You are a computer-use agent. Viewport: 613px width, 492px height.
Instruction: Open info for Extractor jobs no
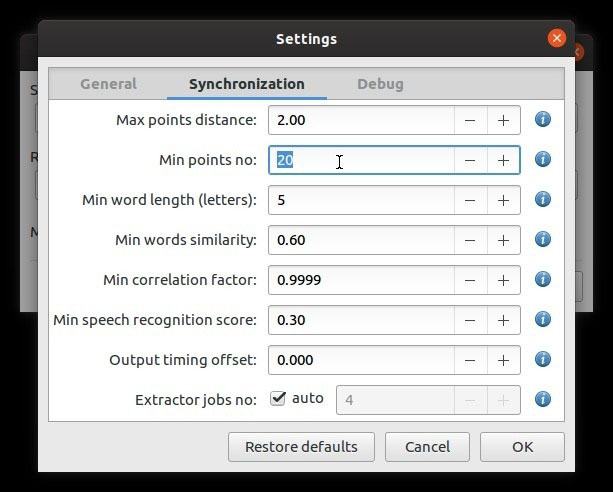coord(543,399)
